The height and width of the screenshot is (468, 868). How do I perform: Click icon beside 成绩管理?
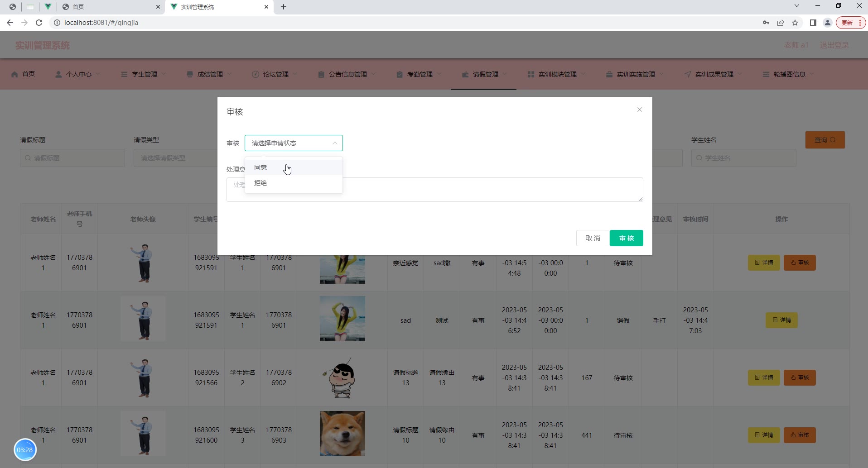pyautogui.click(x=190, y=74)
